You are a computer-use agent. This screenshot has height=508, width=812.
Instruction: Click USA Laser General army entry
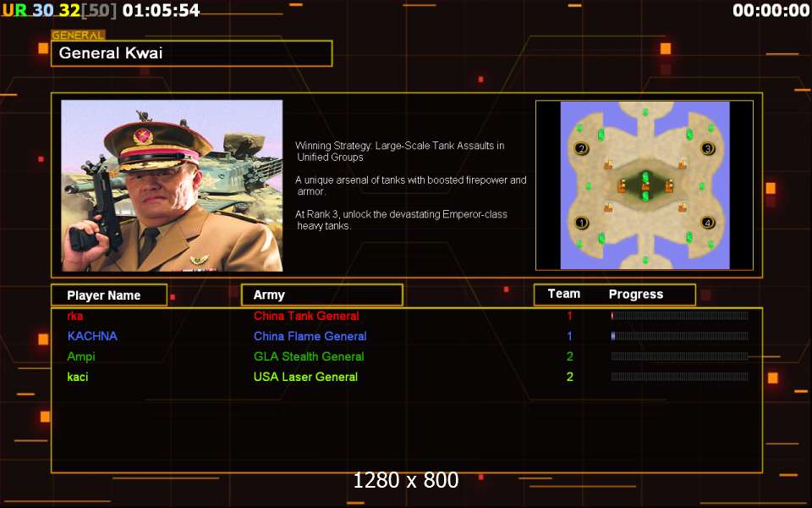click(305, 377)
